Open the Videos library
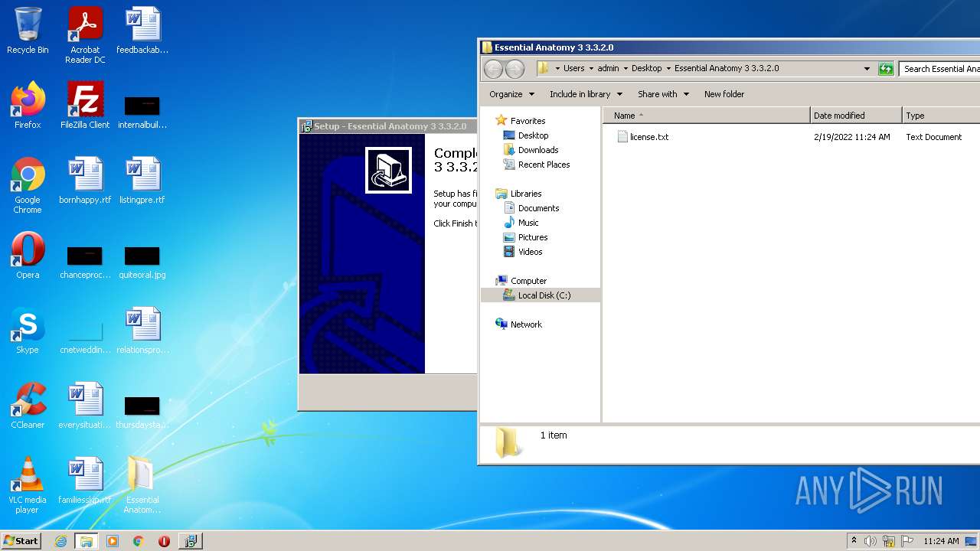 (x=530, y=252)
